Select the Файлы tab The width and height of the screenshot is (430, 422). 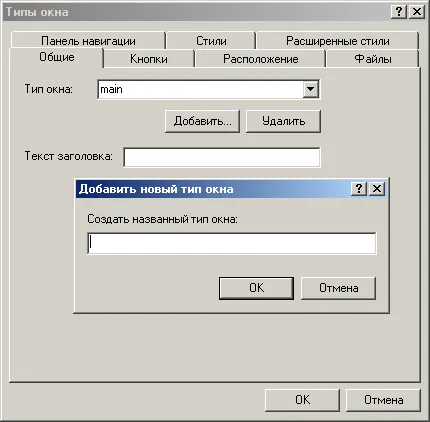(373, 59)
